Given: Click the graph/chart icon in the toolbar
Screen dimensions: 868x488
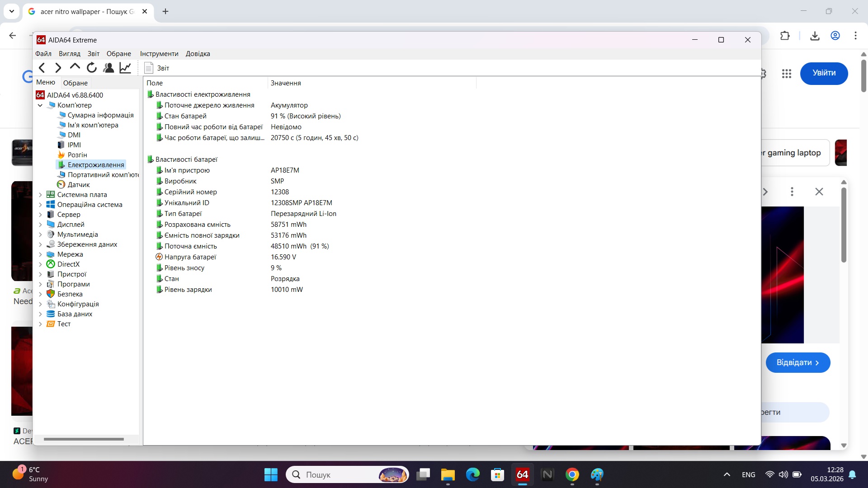Looking at the screenshot, I should click(x=125, y=67).
